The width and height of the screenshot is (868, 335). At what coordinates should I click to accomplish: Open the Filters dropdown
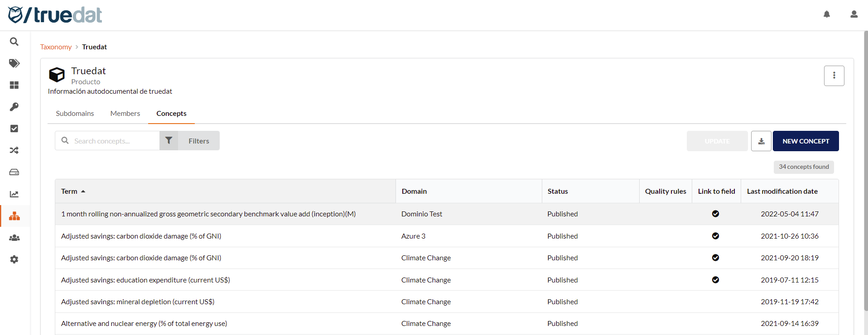pyautogui.click(x=190, y=141)
